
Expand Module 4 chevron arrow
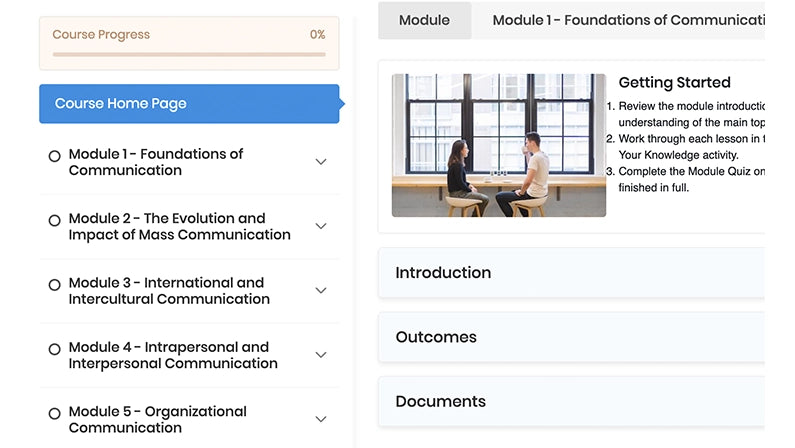click(x=321, y=355)
